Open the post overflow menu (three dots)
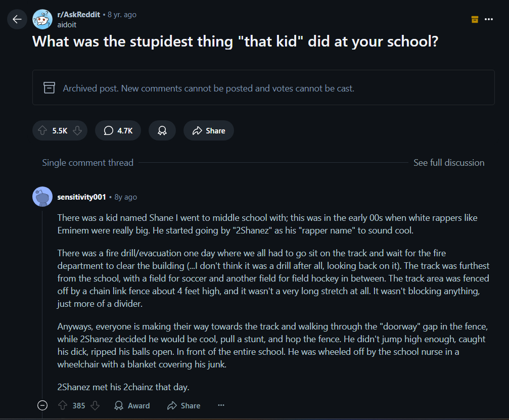Screen dimensions: 509x420 489,20
